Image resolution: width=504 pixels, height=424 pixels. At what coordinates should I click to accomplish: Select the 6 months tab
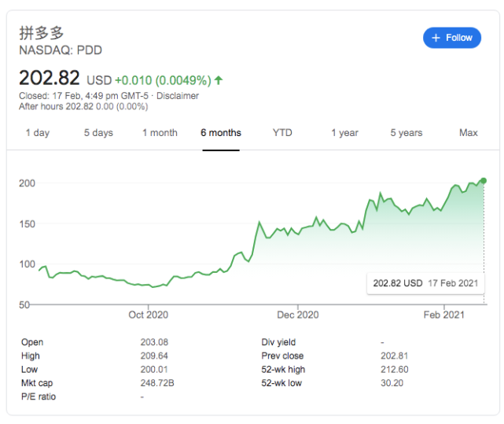pos(221,133)
